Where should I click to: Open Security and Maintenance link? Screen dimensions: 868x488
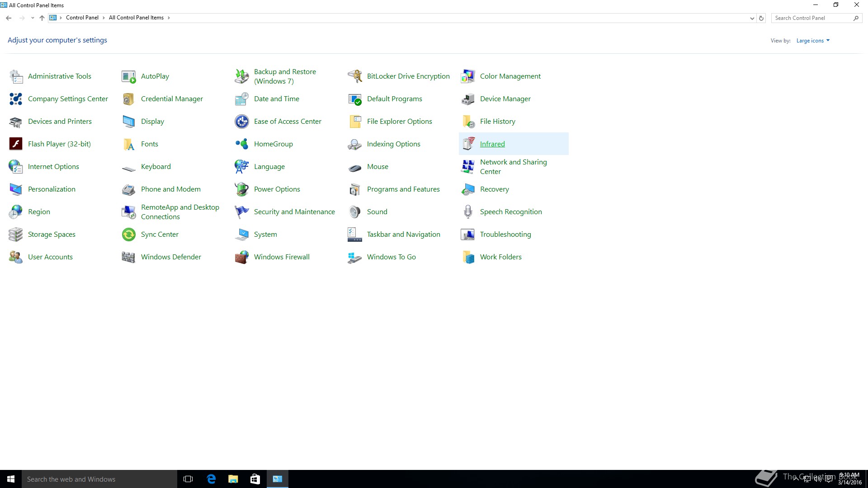[x=294, y=212]
